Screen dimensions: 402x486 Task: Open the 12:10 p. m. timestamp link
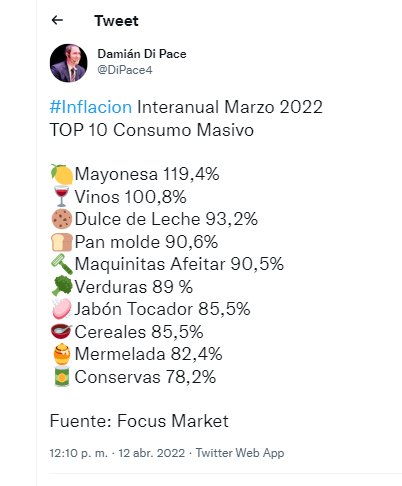pyautogui.click(x=117, y=453)
